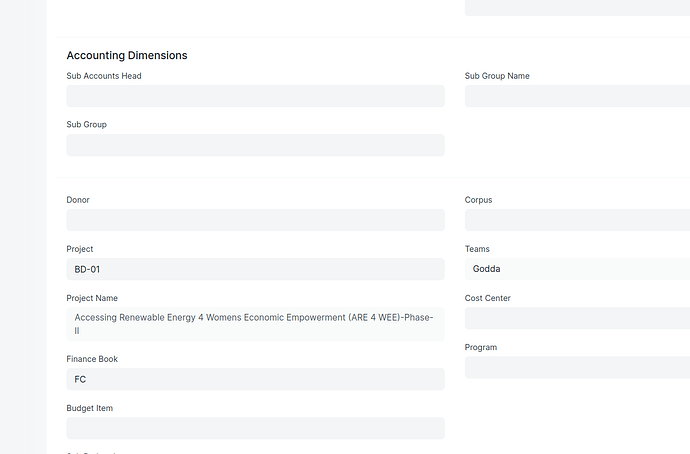Focus the empty Donor field
The width and height of the screenshot is (690, 454).
(255, 220)
